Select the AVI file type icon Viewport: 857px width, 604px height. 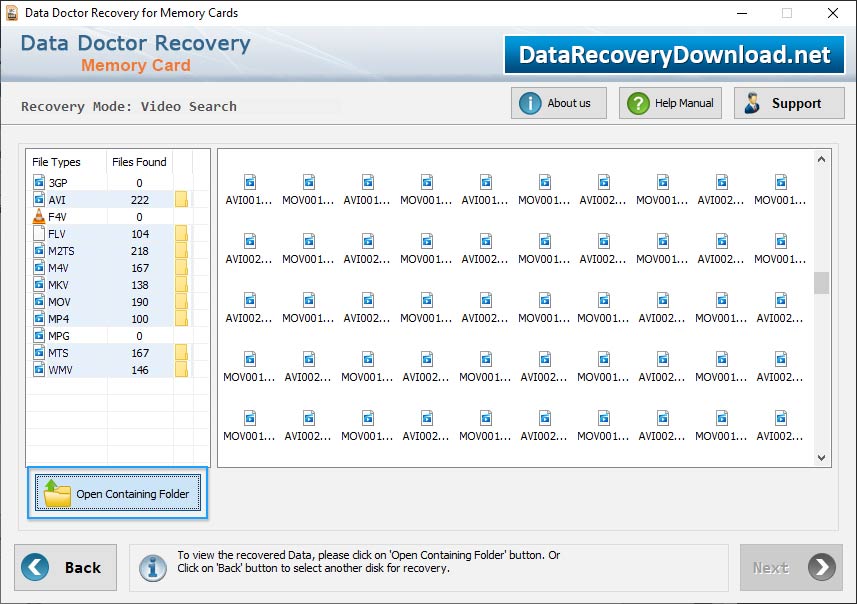point(39,200)
